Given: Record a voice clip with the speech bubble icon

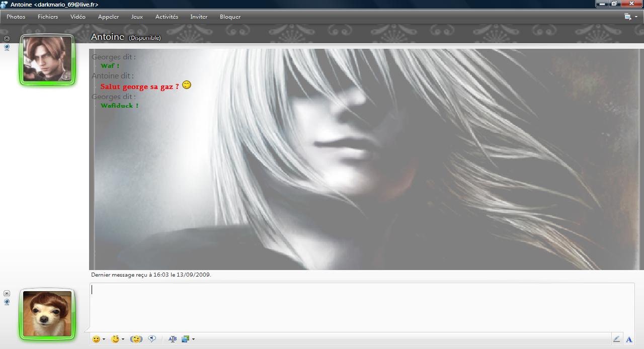Looking at the screenshot, I should 152,339.
